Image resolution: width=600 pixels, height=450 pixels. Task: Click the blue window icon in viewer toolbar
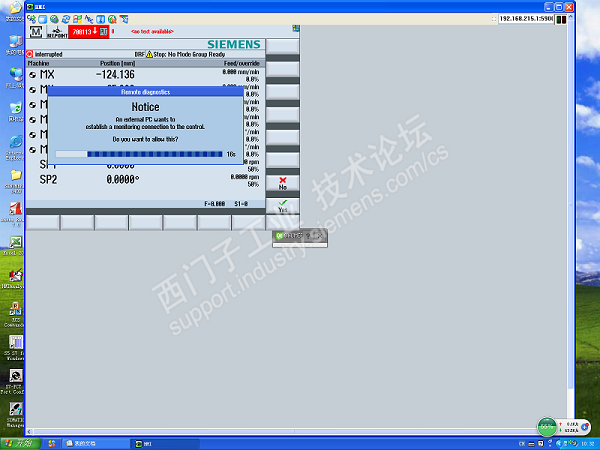click(42, 19)
